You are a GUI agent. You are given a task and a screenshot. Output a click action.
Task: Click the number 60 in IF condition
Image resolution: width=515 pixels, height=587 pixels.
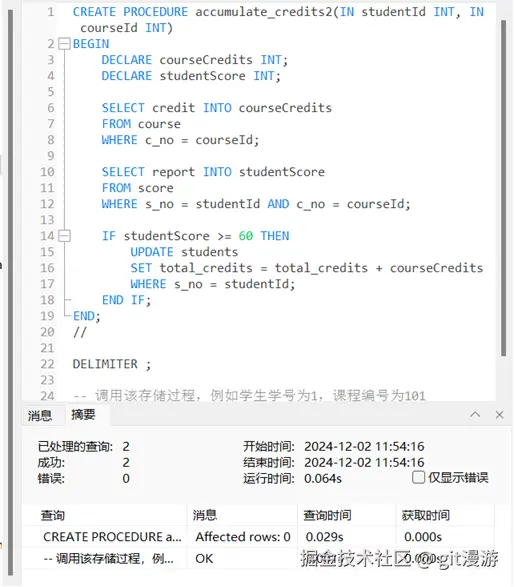[x=246, y=236]
